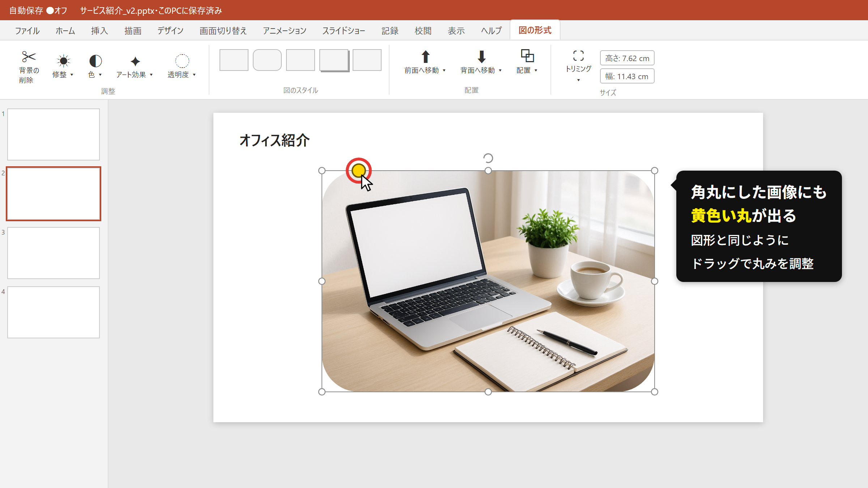The width and height of the screenshot is (868, 488).
Task: Open the 透明度 transparency tool
Action: coord(182,66)
